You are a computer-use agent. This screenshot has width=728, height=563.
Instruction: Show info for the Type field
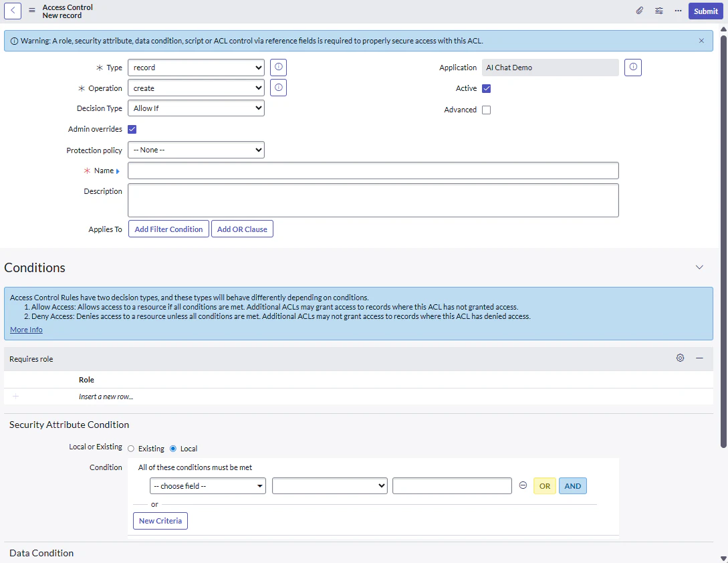(278, 67)
